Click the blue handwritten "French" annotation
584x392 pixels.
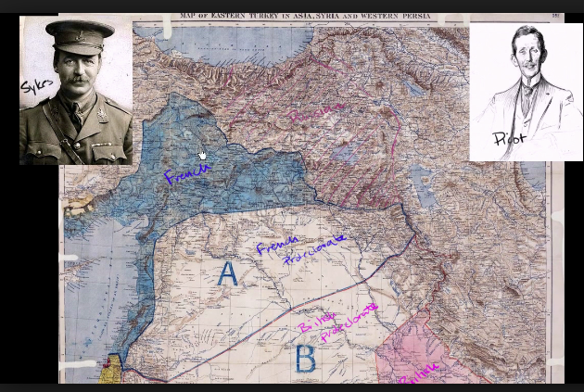coord(187,172)
